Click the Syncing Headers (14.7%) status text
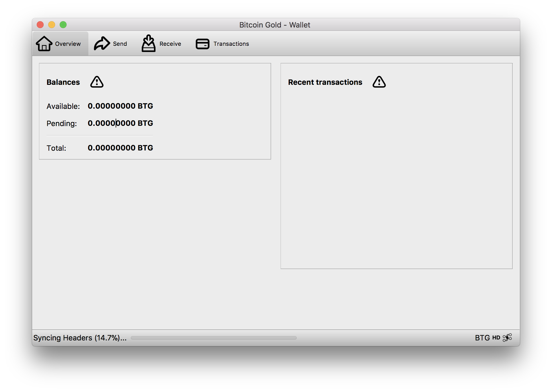The width and height of the screenshot is (552, 392). point(80,338)
